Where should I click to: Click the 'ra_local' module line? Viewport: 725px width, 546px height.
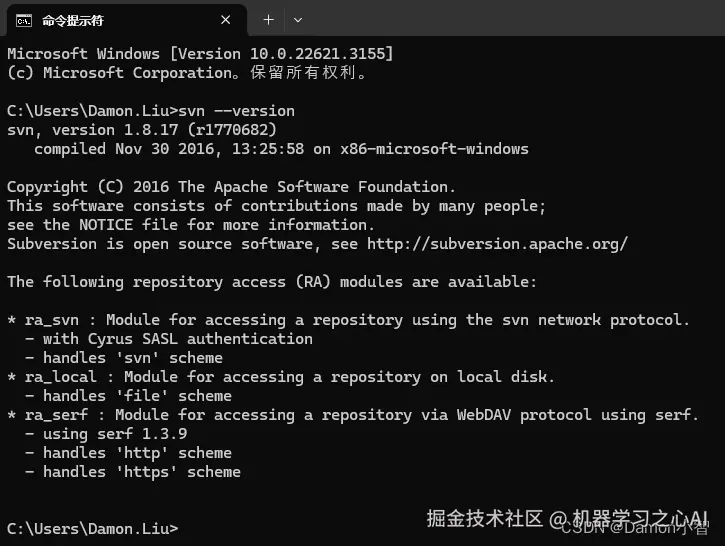[280, 377]
